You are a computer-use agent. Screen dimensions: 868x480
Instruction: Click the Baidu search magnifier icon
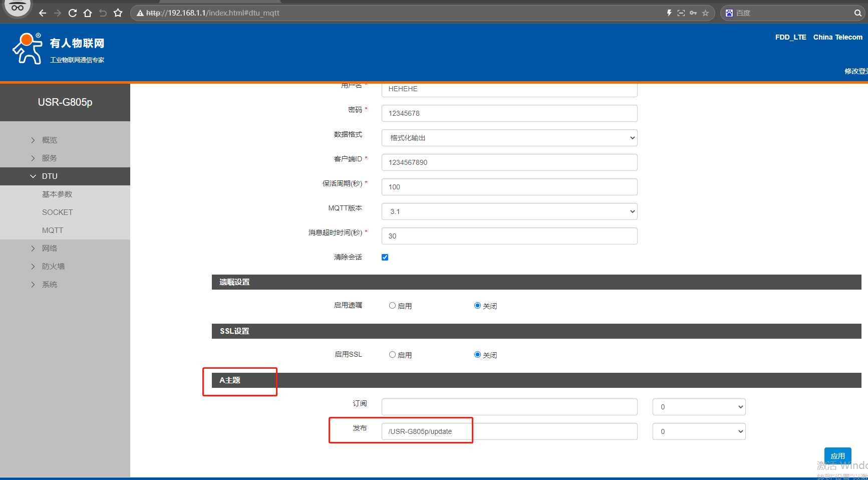point(857,13)
